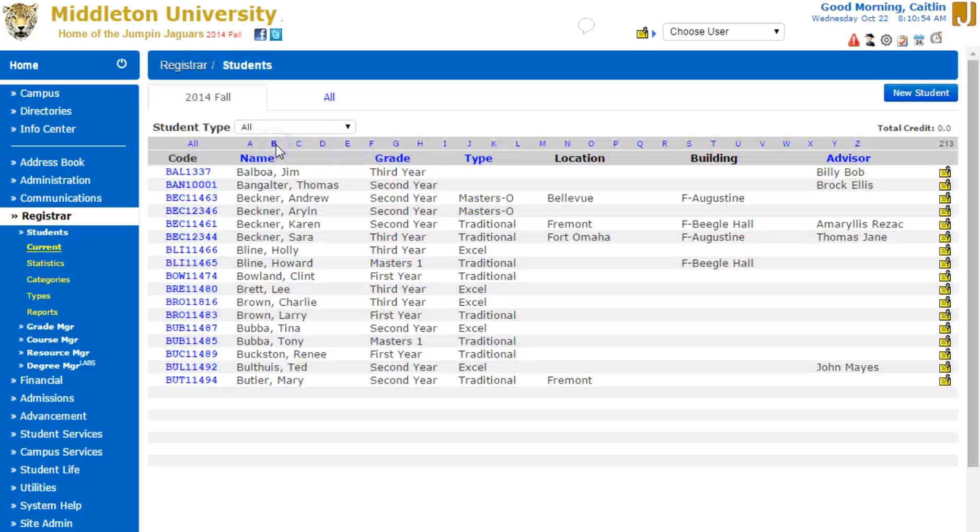The width and height of the screenshot is (980, 532).
Task: Click the time clock icon in the header
Action: click(x=936, y=39)
